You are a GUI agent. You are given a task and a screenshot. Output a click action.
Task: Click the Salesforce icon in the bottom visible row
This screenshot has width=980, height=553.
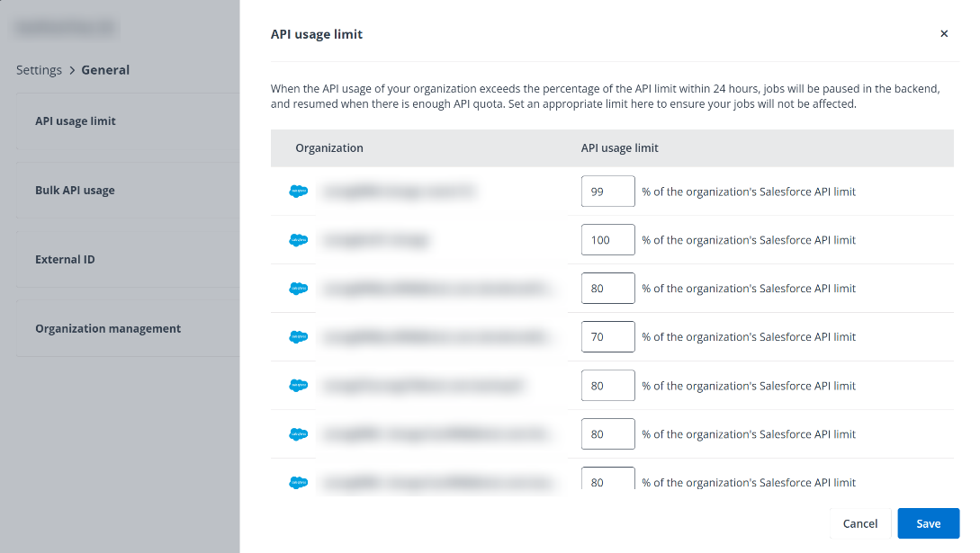pos(297,482)
